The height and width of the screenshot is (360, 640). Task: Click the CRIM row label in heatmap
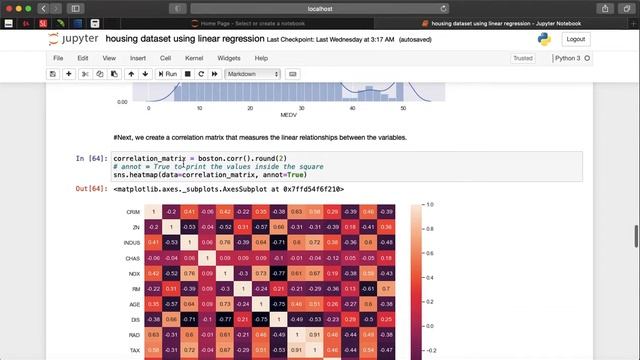(133, 212)
